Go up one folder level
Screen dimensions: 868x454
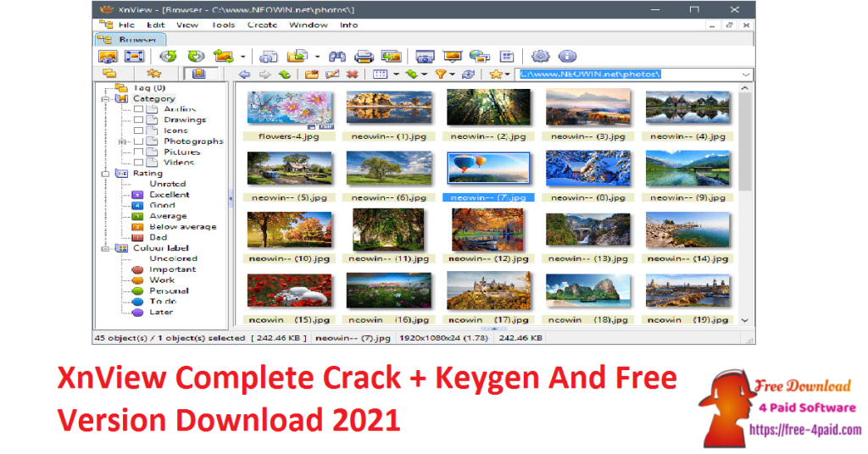[285, 75]
